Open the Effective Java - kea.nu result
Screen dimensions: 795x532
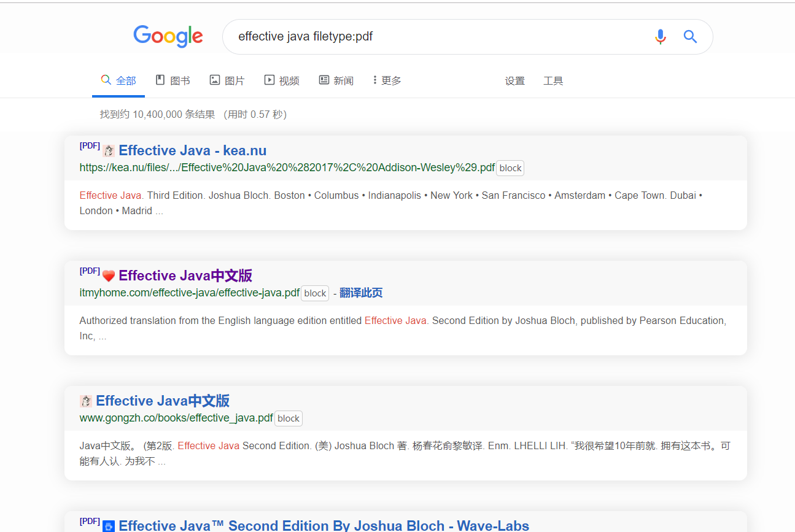(x=192, y=150)
